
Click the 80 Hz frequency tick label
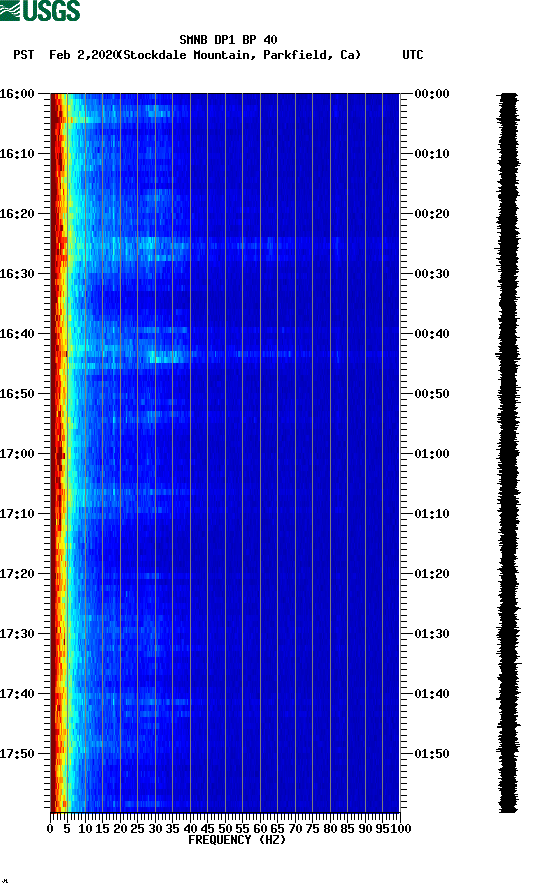330,829
